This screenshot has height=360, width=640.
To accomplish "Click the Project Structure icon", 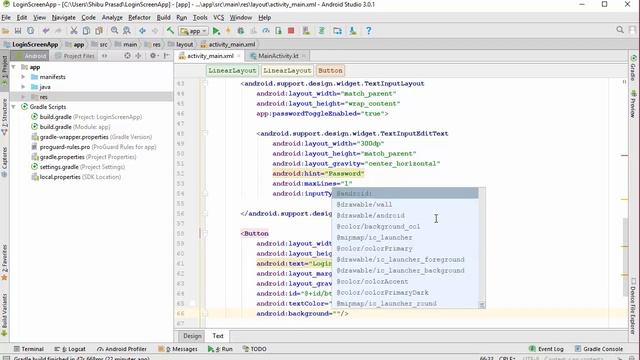I will tap(337, 31).
